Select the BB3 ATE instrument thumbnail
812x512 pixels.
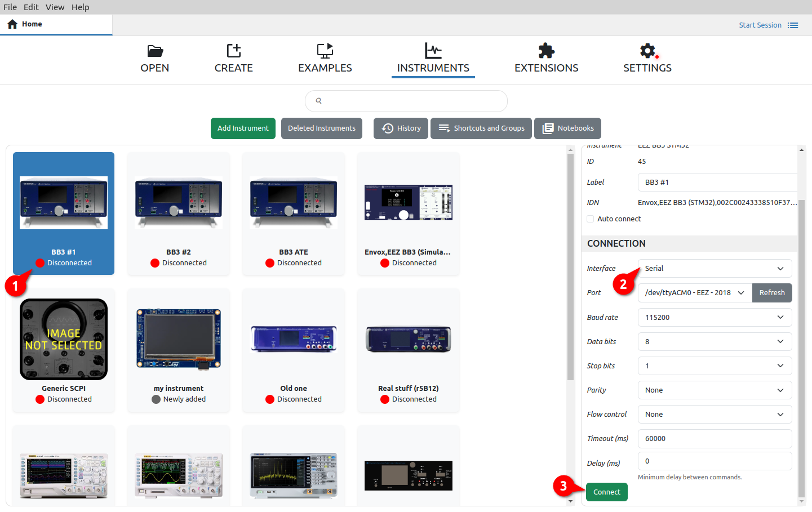pyautogui.click(x=294, y=203)
